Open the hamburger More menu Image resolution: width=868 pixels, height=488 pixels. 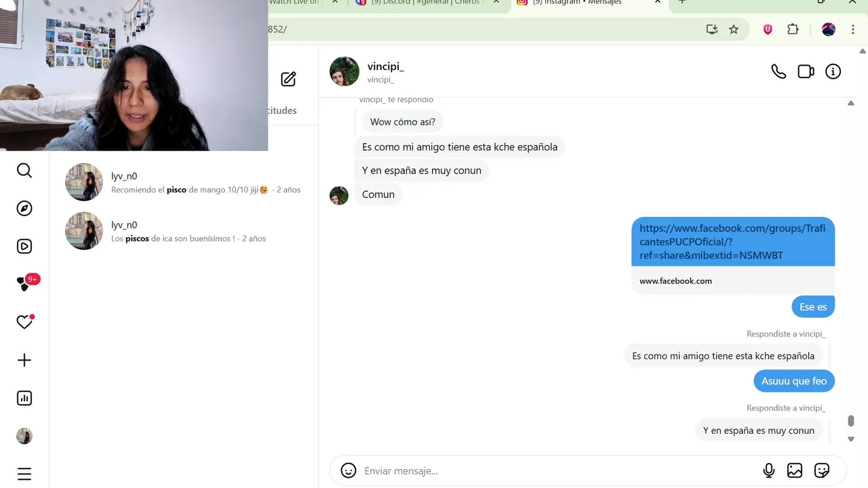coord(24,474)
